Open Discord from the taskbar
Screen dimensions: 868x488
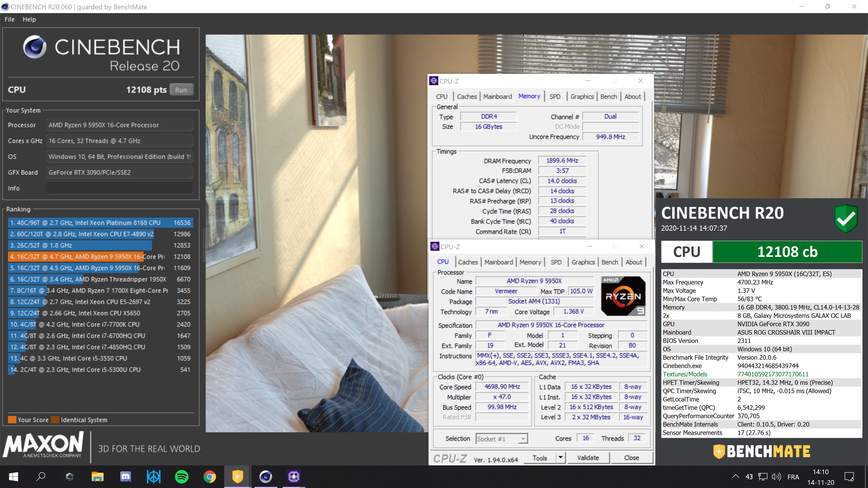[126, 476]
